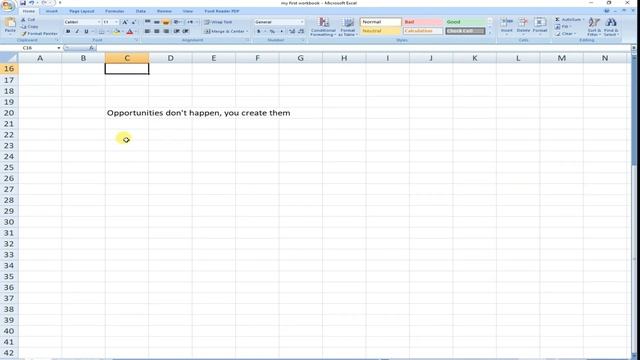
Task: Apply the Neutral cell style
Action: pyautogui.click(x=381, y=31)
